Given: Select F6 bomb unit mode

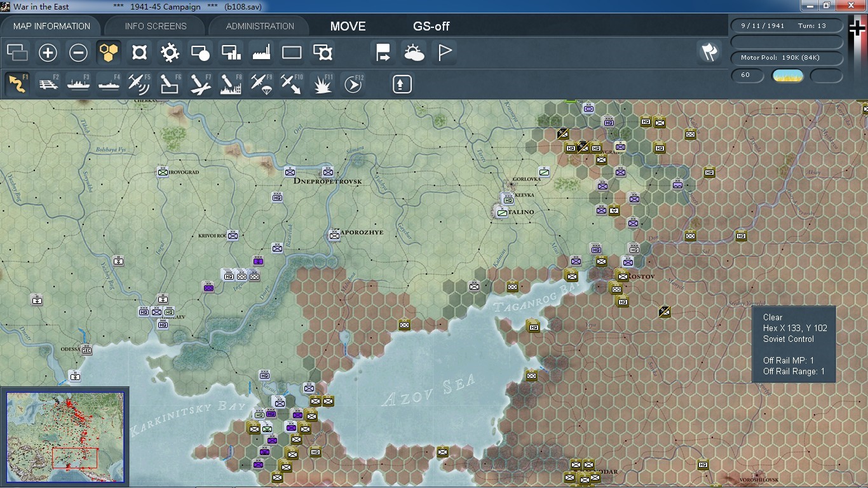Looking at the screenshot, I should click(170, 84).
